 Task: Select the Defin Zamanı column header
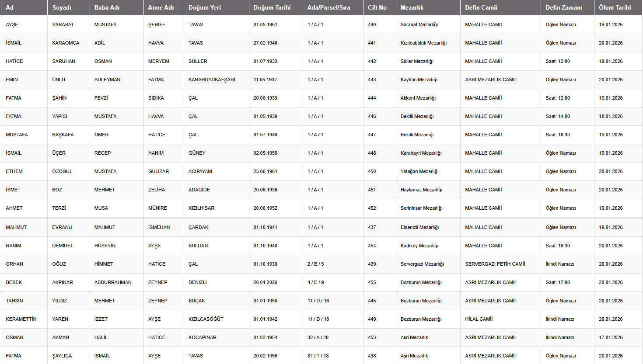564,7
